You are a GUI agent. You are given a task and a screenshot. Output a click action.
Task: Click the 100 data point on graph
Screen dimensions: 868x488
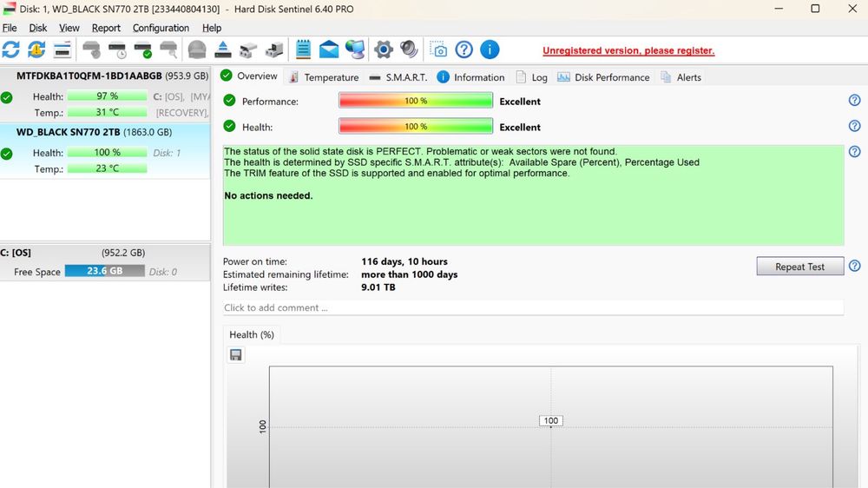(551, 421)
